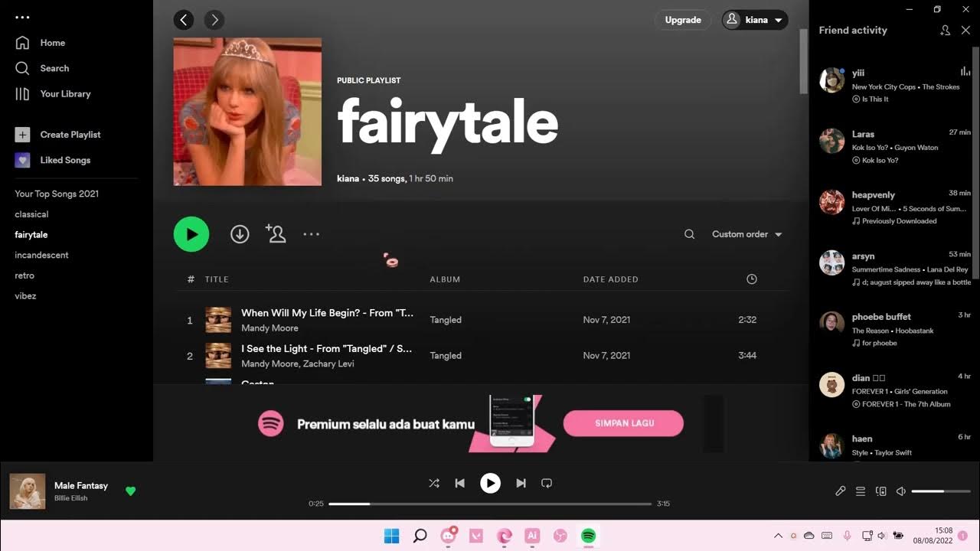
Task: Expand the kiana account dropdown
Action: pyautogui.click(x=755, y=20)
